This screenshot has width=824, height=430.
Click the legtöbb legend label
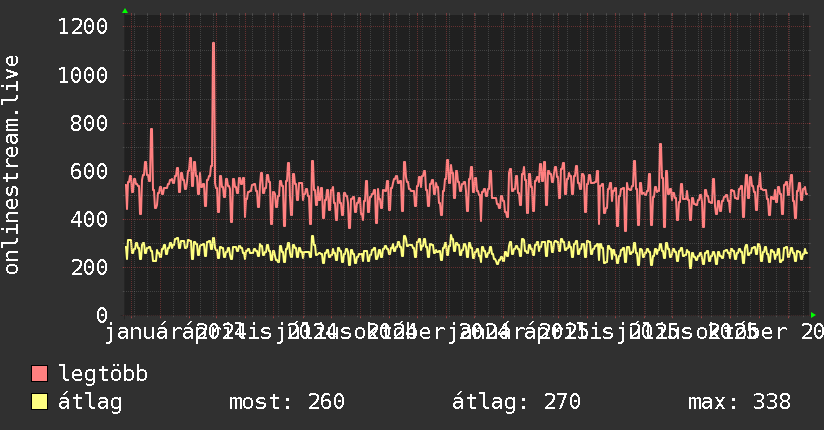click(103, 374)
